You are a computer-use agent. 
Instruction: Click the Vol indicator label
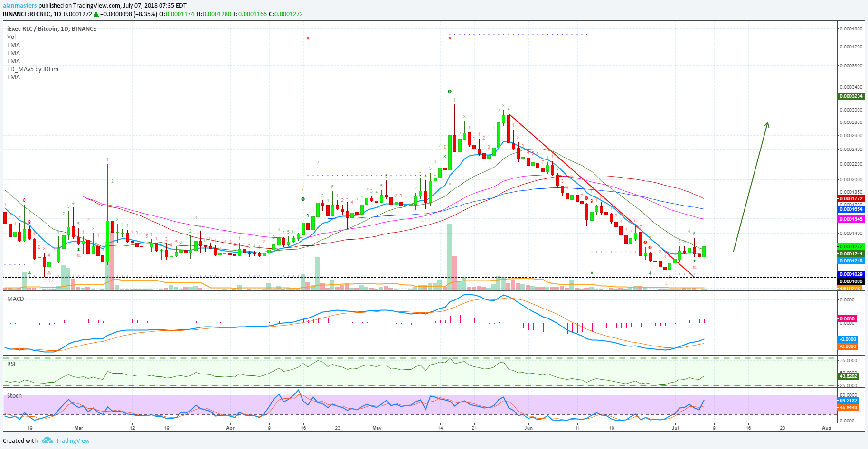(x=11, y=37)
